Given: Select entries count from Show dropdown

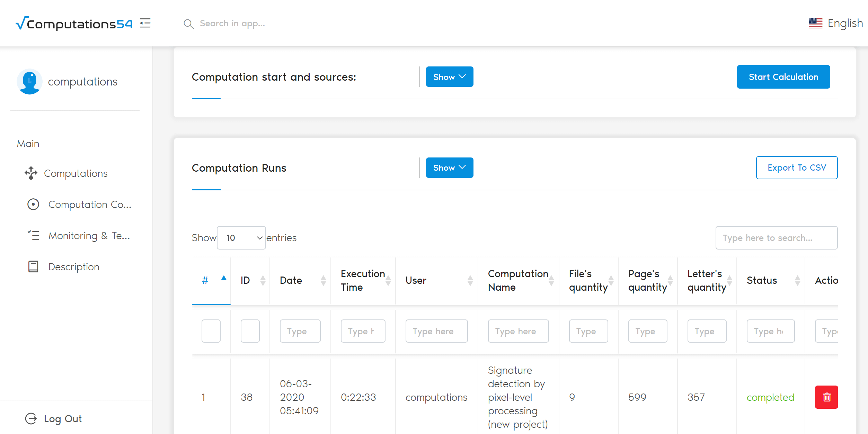Looking at the screenshot, I should (241, 237).
